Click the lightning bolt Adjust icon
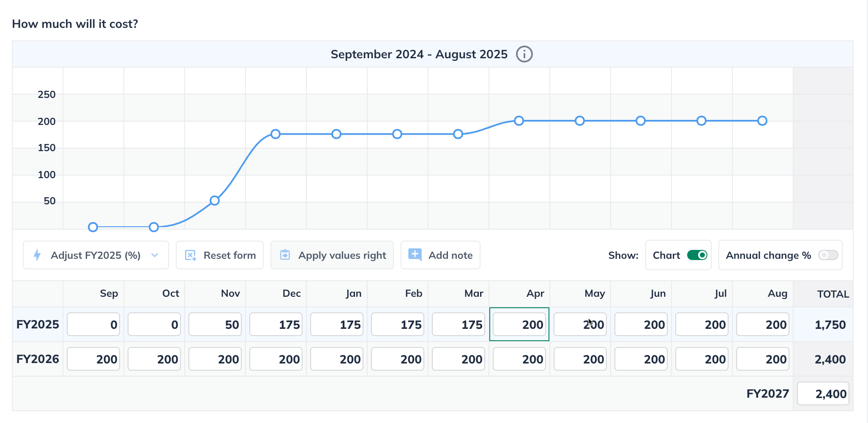Screen dimensions: 868x423 click(37, 255)
